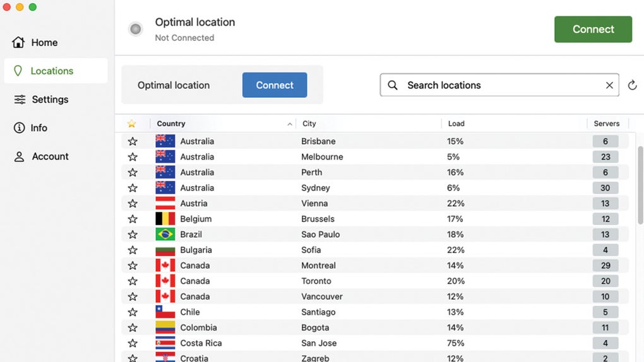Click the Search locations field
This screenshot has width=644, height=362.
(499, 85)
